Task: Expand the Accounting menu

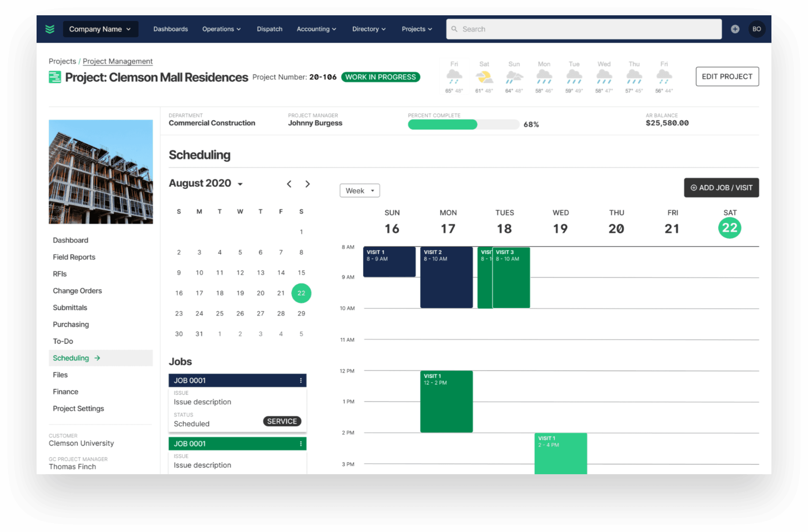Action: pyautogui.click(x=316, y=29)
